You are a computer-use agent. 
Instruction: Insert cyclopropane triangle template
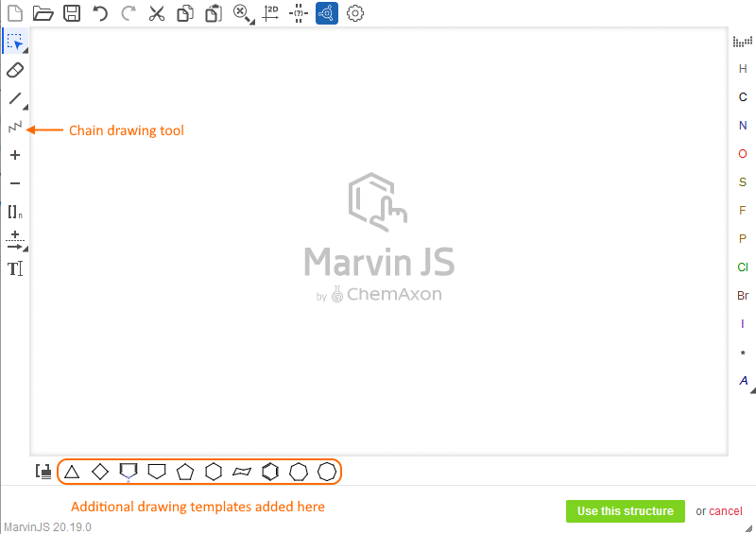pos(72,472)
